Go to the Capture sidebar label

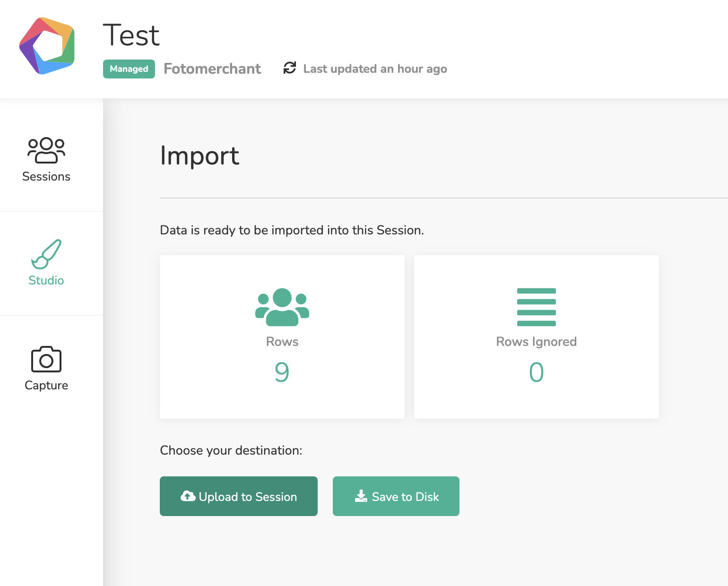[46, 385]
